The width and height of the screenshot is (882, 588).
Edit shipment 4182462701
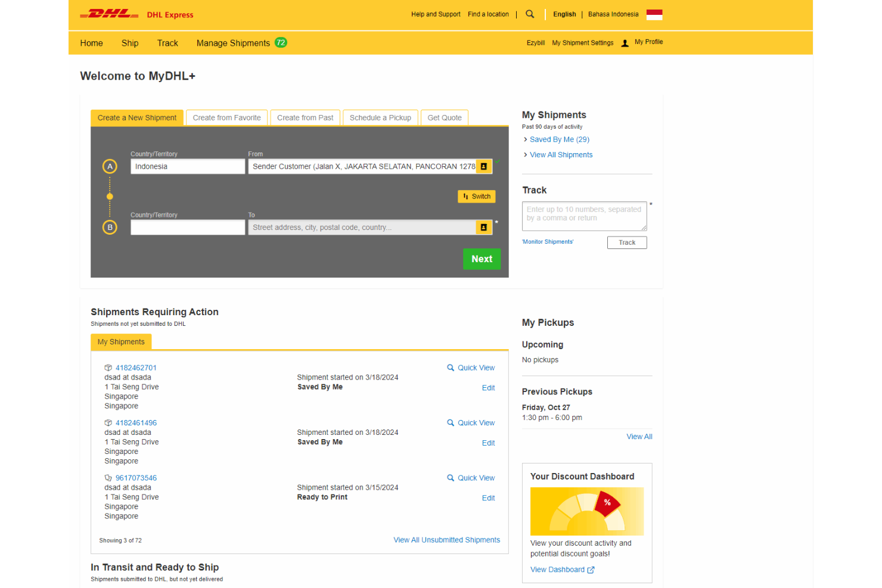pyautogui.click(x=489, y=388)
